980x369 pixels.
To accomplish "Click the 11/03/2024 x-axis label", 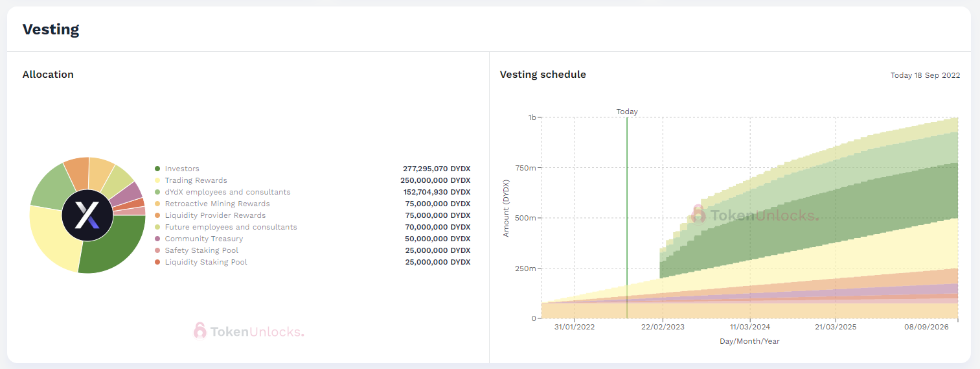I will coord(750,327).
